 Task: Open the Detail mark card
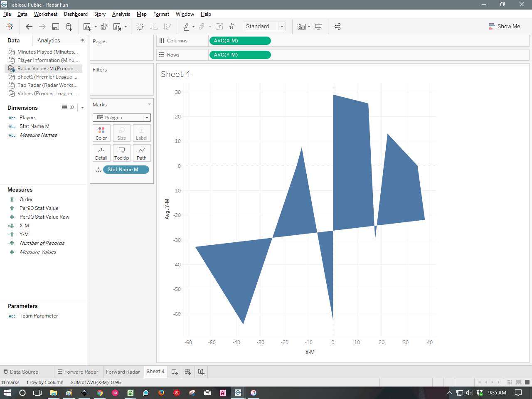click(x=101, y=153)
